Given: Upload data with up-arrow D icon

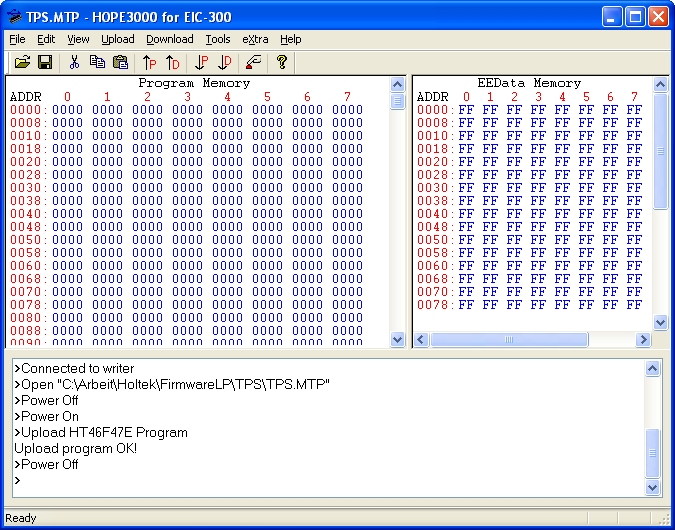Looking at the screenshot, I should pyautogui.click(x=172, y=62).
